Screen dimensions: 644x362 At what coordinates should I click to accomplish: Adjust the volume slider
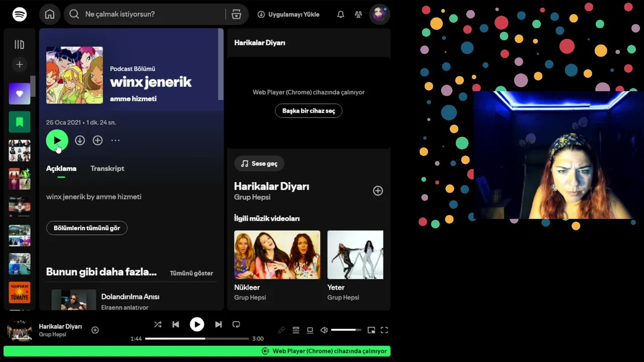tap(346, 330)
